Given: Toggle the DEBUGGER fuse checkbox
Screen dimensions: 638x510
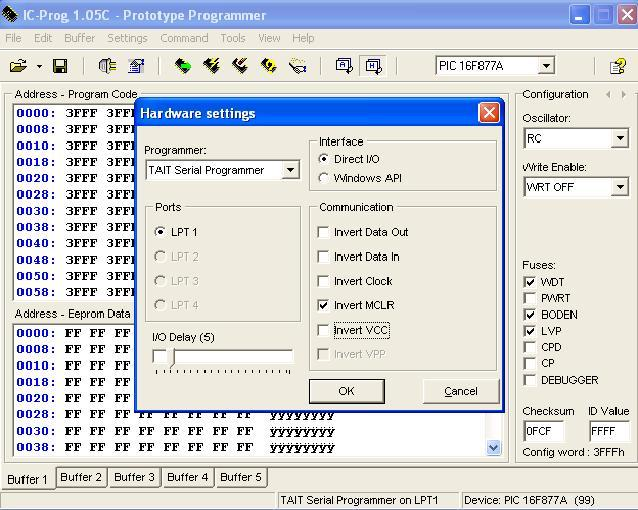Looking at the screenshot, I should click(x=530, y=380).
